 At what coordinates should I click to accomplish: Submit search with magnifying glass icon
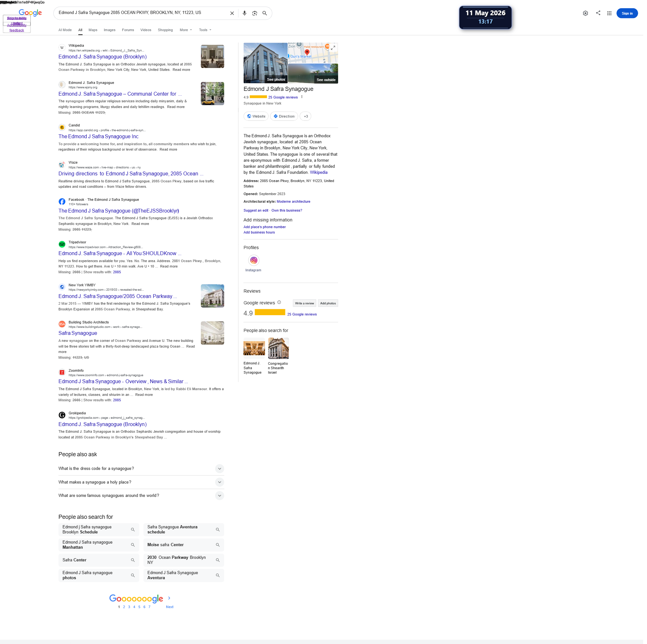pos(266,13)
